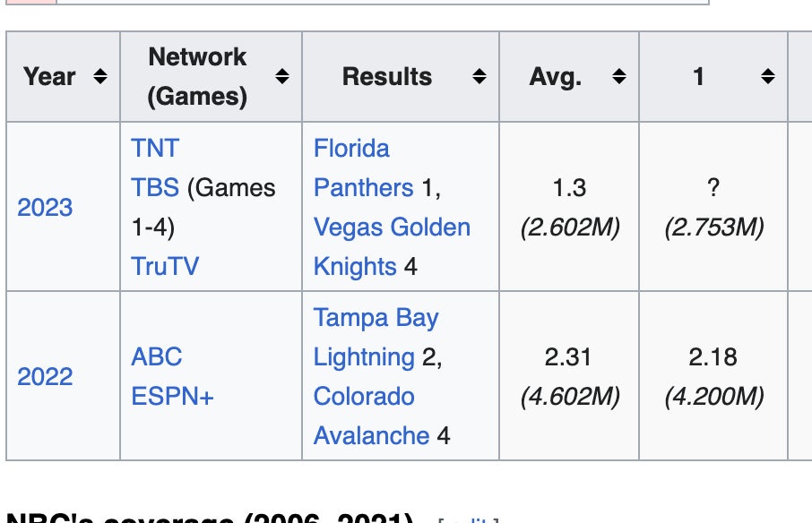This screenshot has height=523, width=812.
Task: Sort by Network (Games) column arrows
Action: [x=282, y=77]
